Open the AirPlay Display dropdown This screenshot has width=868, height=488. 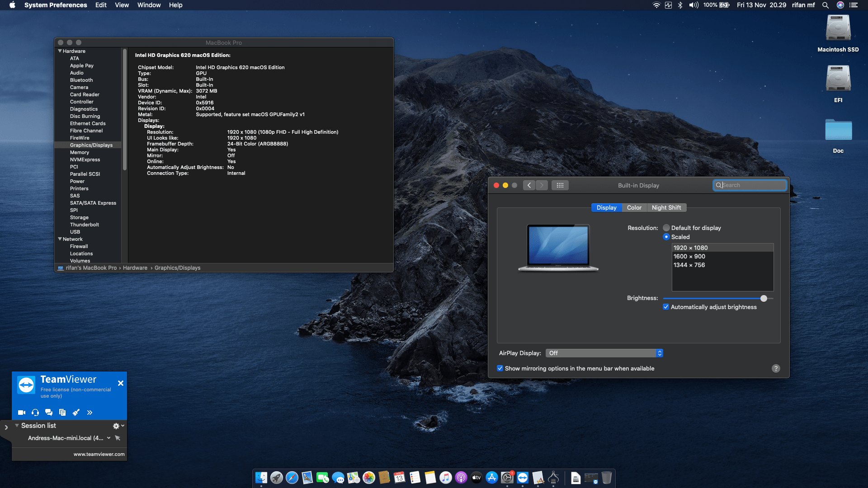pyautogui.click(x=604, y=353)
